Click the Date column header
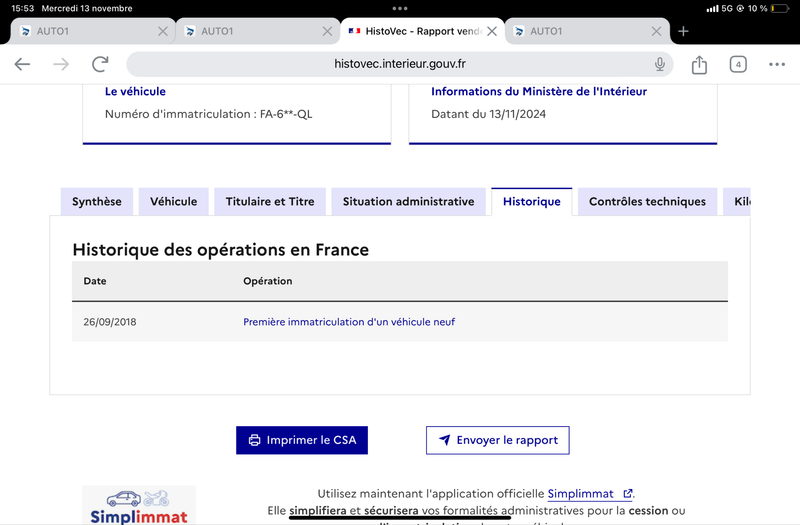The image size is (800, 525). pyautogui.click(x=95, y=281)
